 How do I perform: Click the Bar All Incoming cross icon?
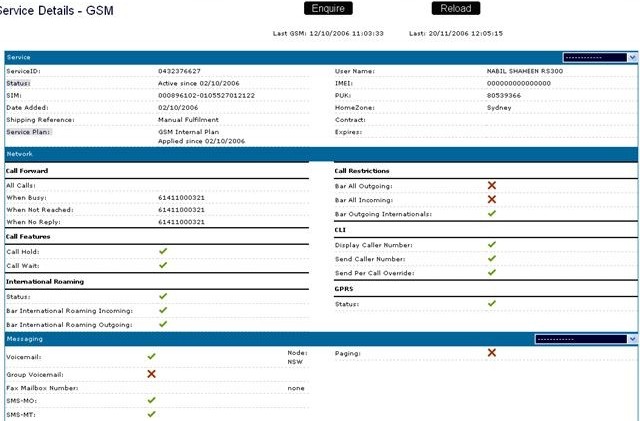point(491,200)
